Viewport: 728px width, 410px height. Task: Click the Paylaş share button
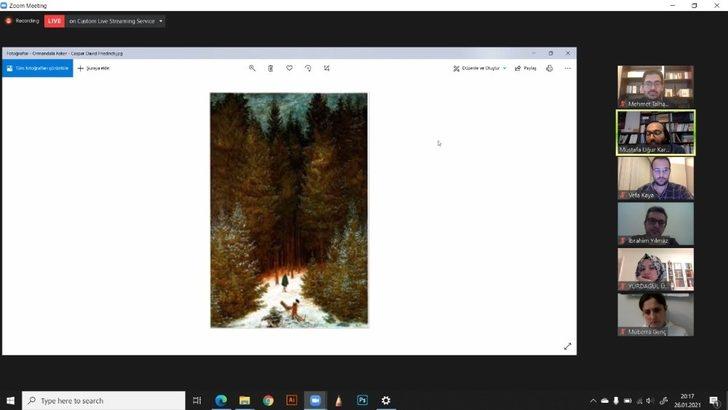click(x=525, y=68)
